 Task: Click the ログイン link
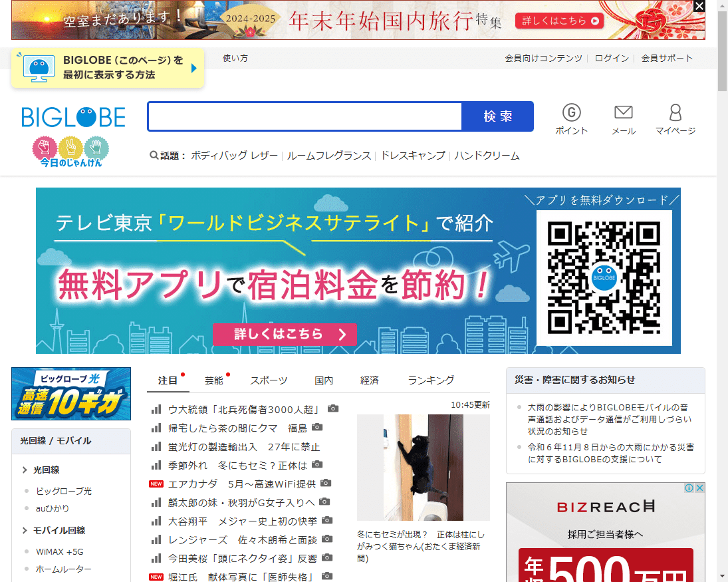coord(612,58)
